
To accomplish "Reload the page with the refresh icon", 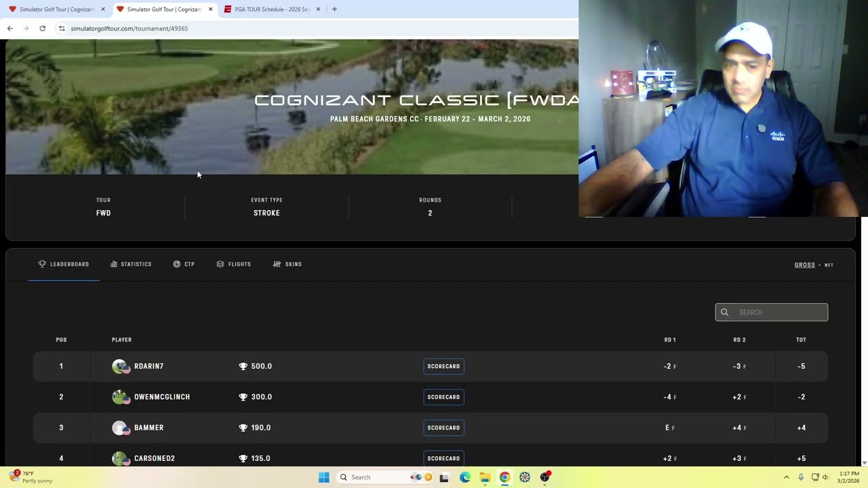I will pos(42,28).
